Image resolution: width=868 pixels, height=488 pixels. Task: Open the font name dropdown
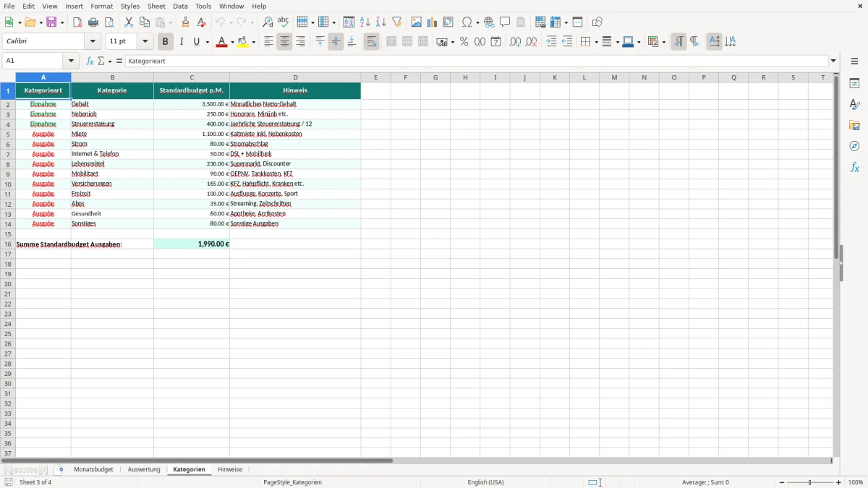(93, 42)
